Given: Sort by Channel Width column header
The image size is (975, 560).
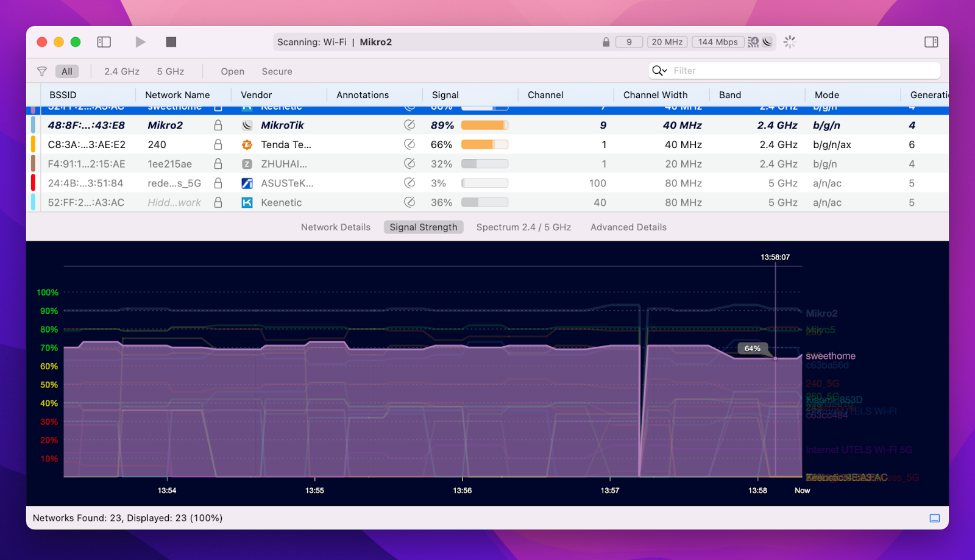Looking at the screenshot, I should pos(656,95).
